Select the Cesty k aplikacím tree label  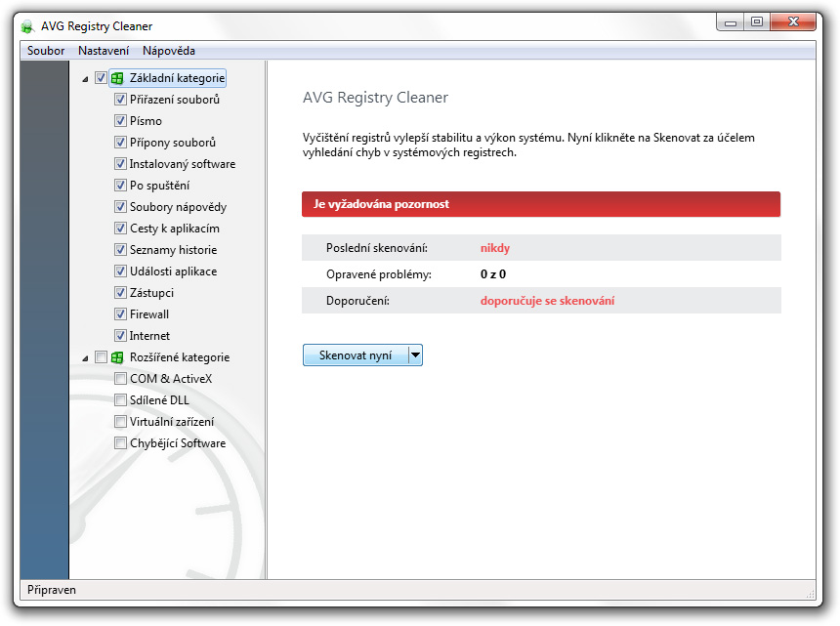point(175,229)
